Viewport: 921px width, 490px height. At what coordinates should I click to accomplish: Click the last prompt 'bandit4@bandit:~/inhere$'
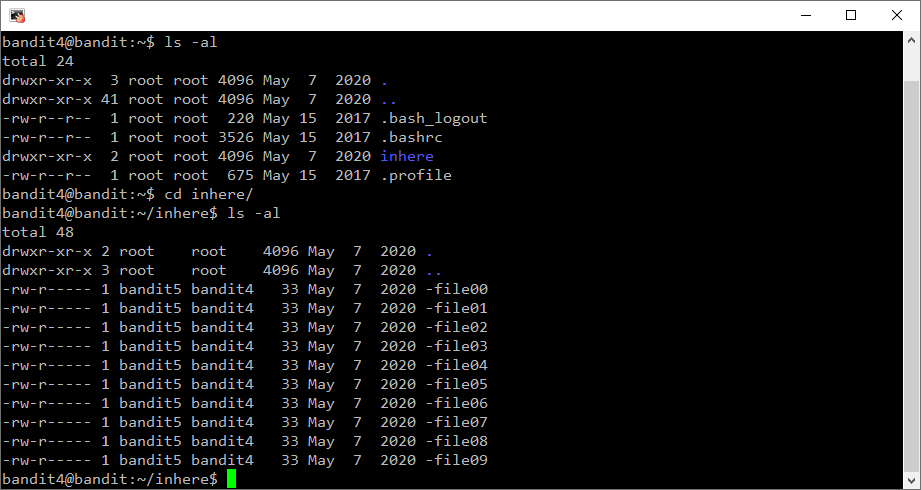click(x=110, y=479)
